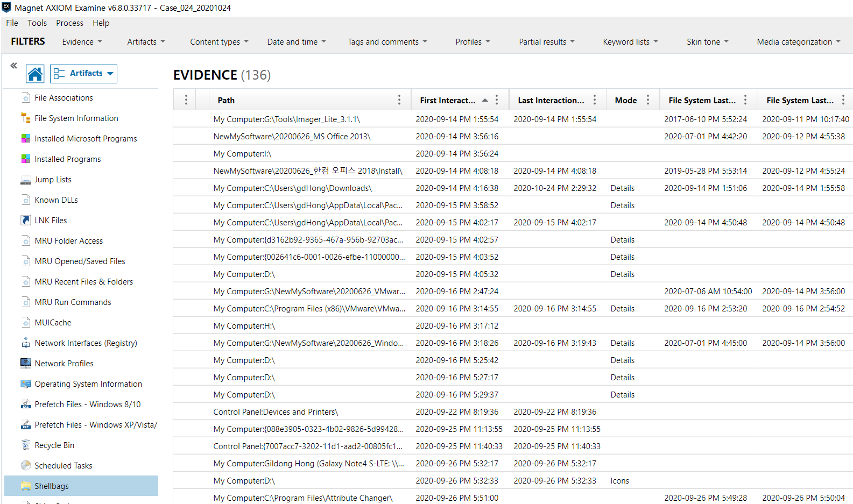Click the MRU Folder Access icon

[x=26, y=240]
